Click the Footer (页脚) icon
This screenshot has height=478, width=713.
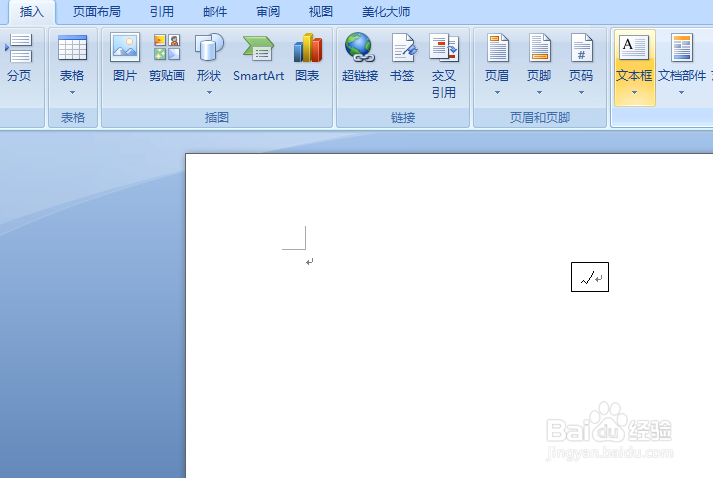540,47
